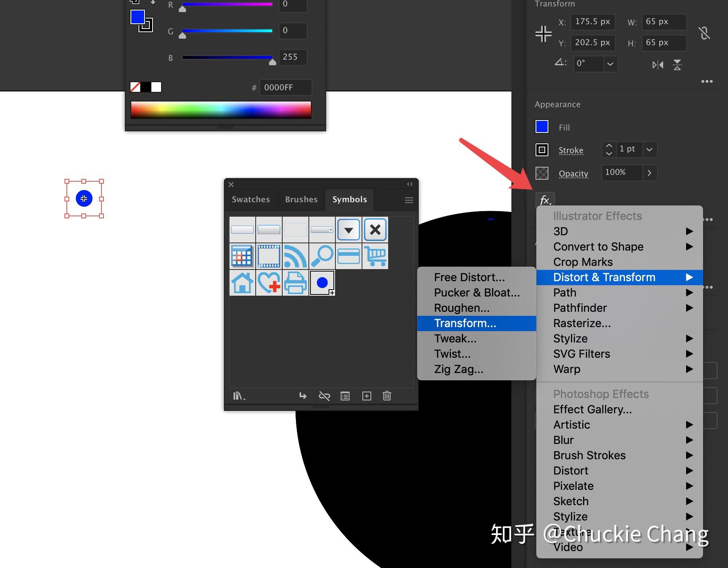Expand the Pathfinder submenu
Viewport: 728px width, 568px height.
620,308
